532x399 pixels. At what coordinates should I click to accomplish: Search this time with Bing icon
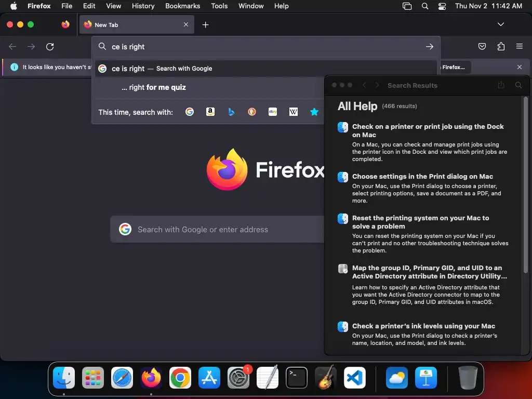[231, 112]
